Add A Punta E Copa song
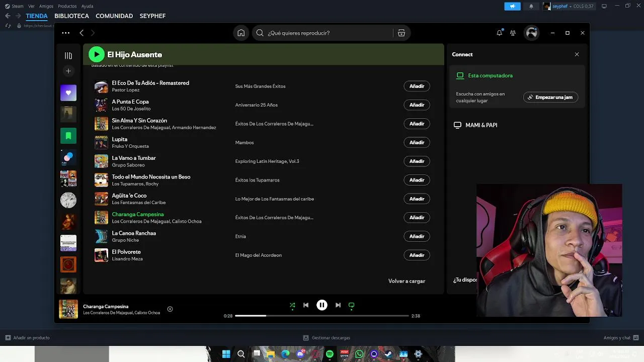644x362 pixels. [x=417, y=105]
